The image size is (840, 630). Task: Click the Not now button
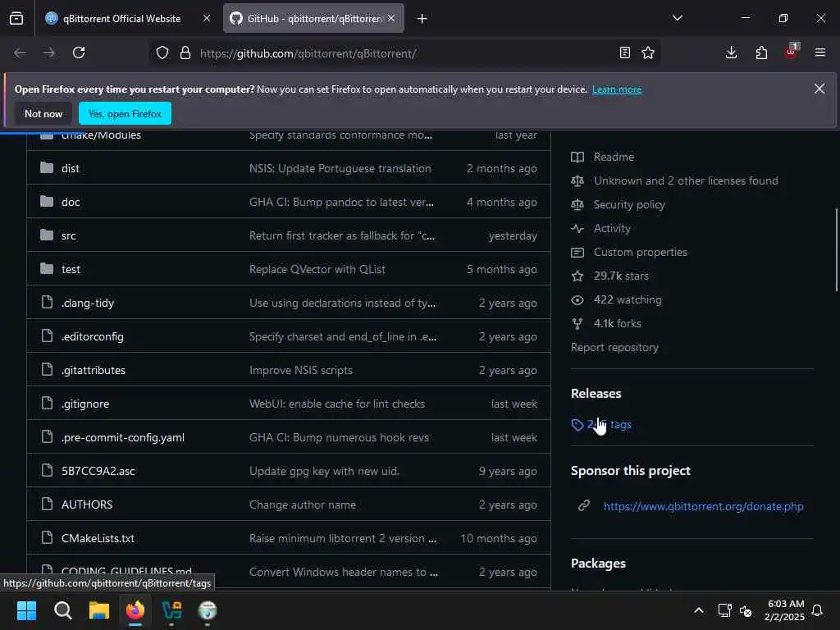click(43, 113)
